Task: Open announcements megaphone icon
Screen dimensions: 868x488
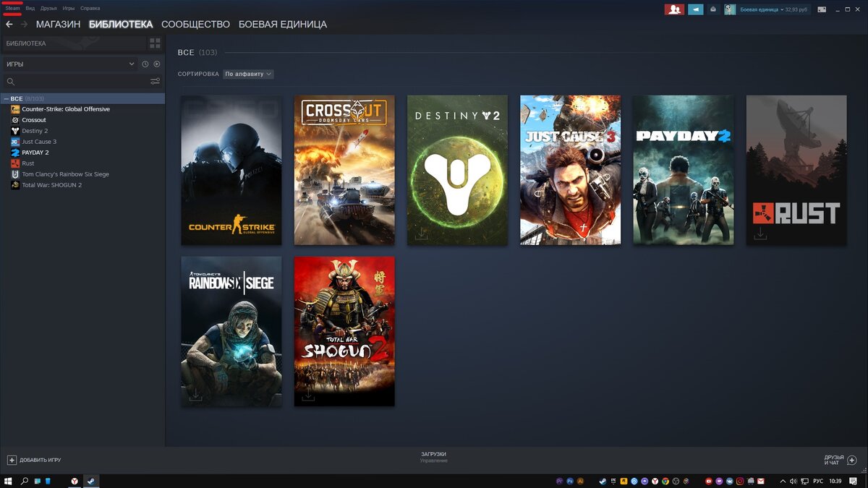Action: click(x=695, y=9)
